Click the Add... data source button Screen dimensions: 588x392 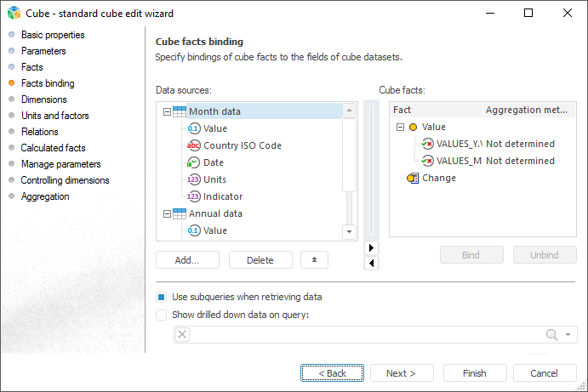187,260
